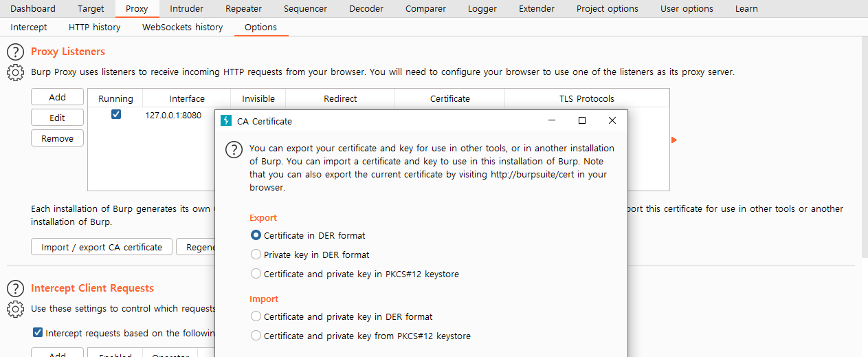Image resolution: width=868 pixels, height=357 pixels.
Task: Click the Invisible column header
Action: point(258,98)
